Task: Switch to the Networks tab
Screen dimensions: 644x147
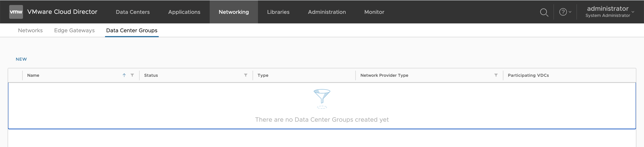Action: [x=30, y=30]
